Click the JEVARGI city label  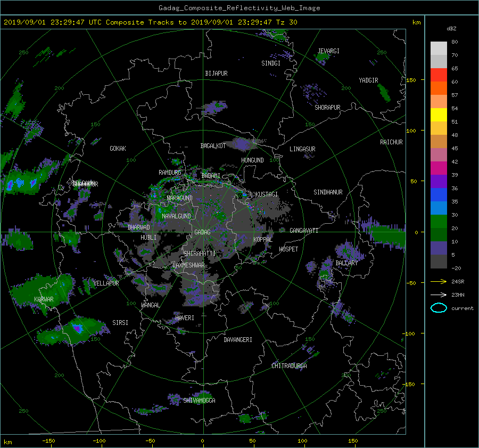click(x=328, y=51)
